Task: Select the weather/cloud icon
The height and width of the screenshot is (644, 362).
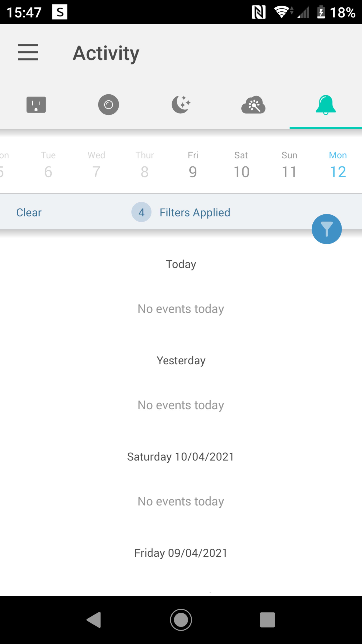Action: 253,105
